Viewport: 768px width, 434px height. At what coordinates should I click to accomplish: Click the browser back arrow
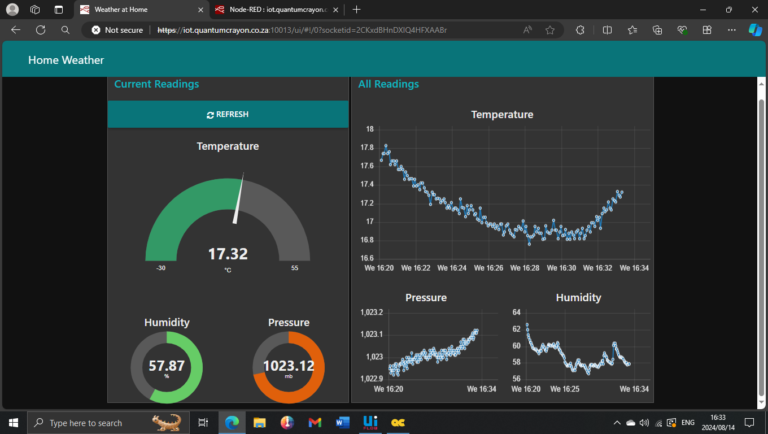(x=15, y=30)
